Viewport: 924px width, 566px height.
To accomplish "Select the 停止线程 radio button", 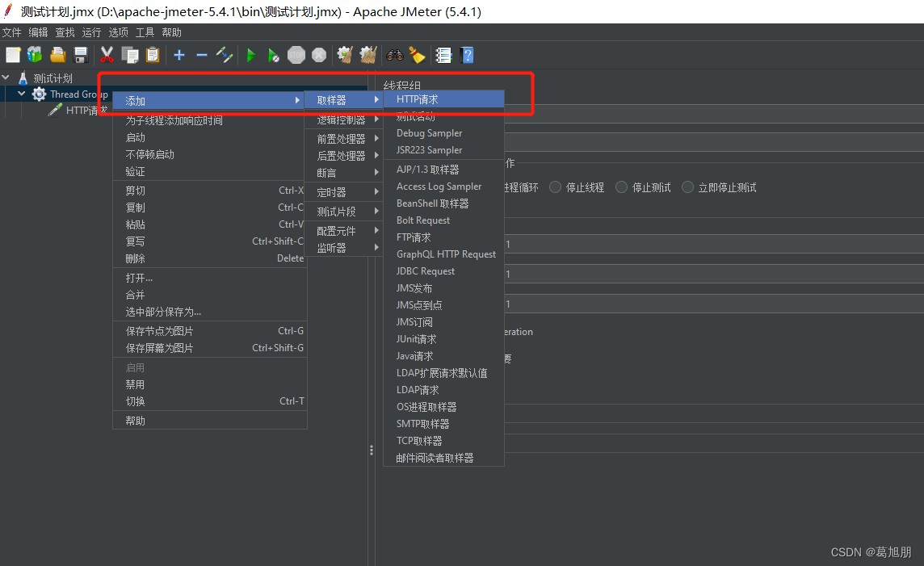I will coord(555,187).
